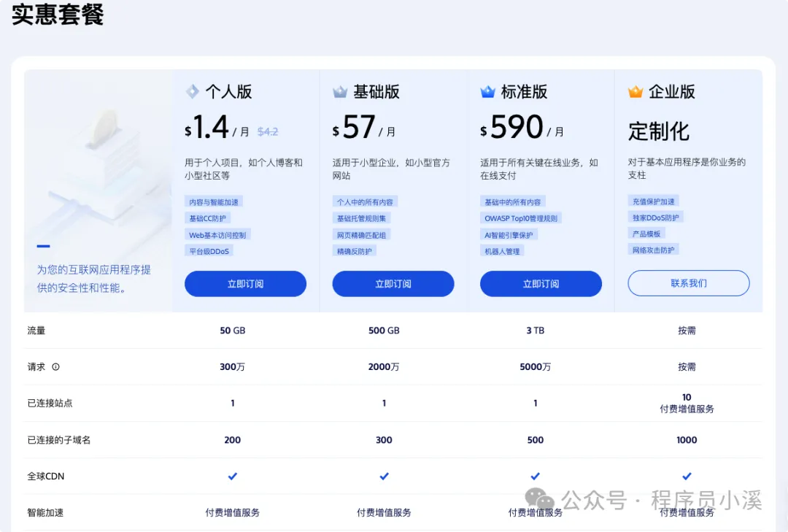
Task: Click the 联系我们 button for 企业版
Action: coord(688,283)
